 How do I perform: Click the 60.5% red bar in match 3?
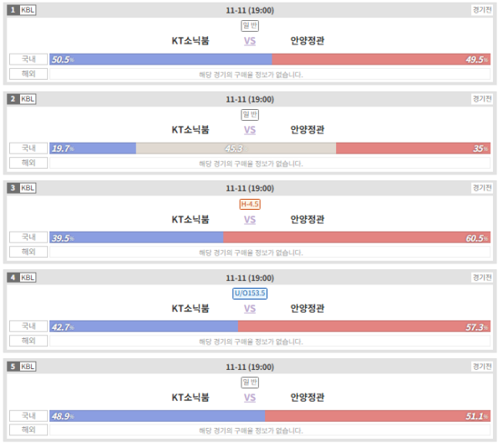coord(357,237)
